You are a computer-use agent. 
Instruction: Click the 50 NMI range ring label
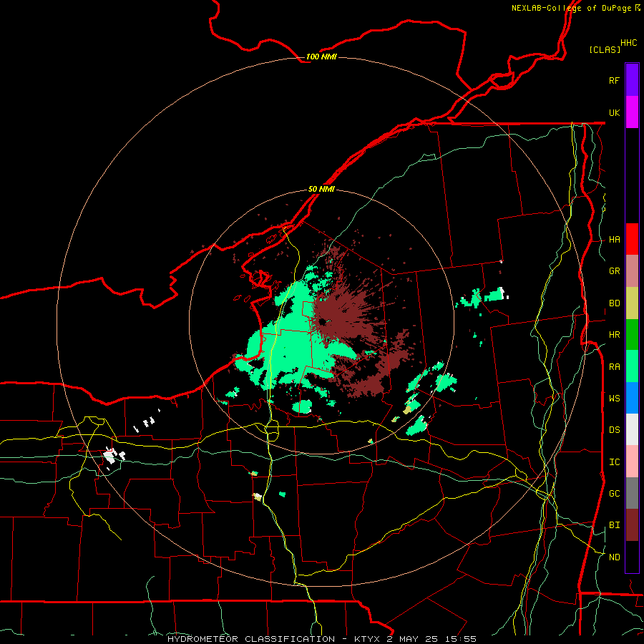[321, 189]
